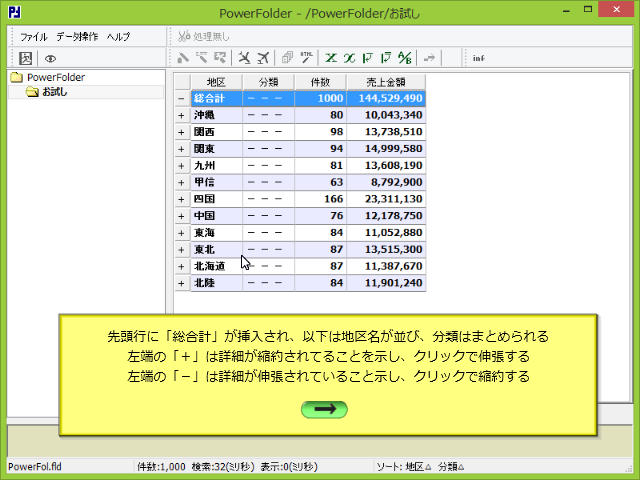Click the 地区 column header
The width and height of the screenshot is (640, 480).
point(216,82)
